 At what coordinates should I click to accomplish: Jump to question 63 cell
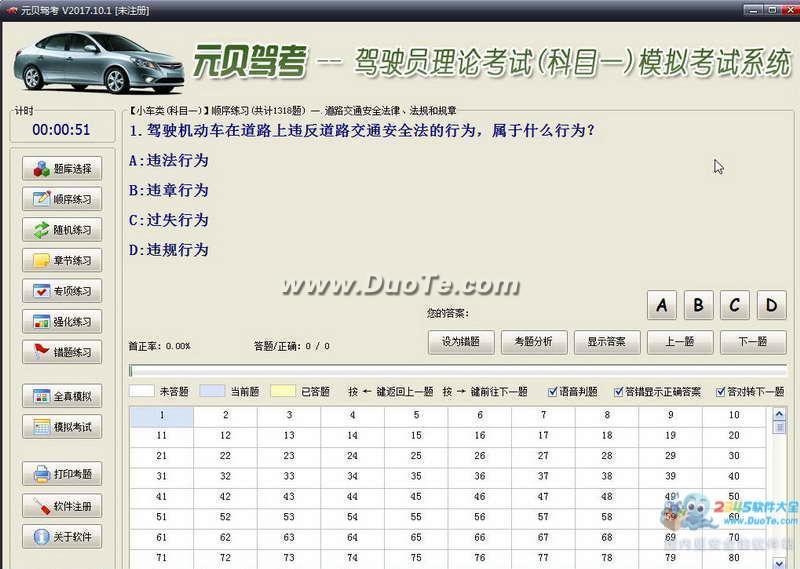[x=289, y=538]
